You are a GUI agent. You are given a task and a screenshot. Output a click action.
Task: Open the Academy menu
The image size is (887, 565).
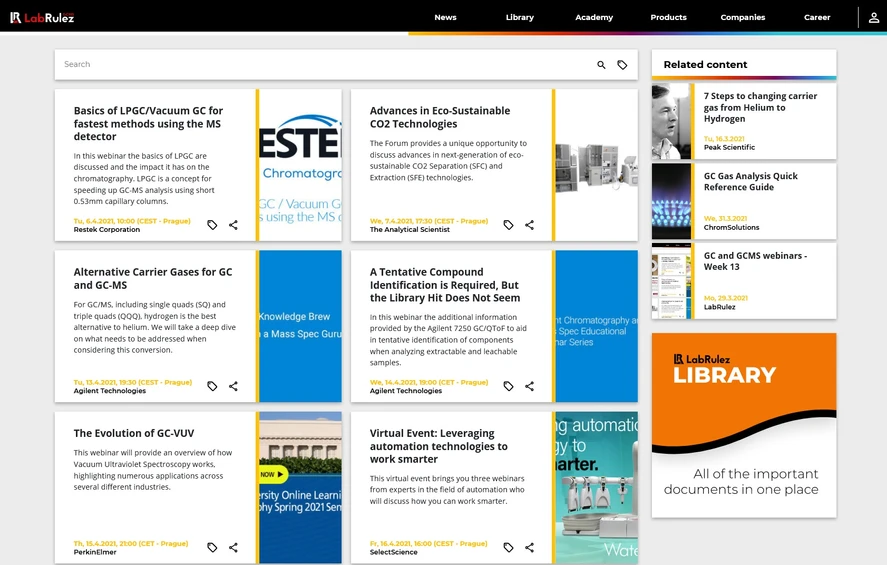(x=594, y=18)
